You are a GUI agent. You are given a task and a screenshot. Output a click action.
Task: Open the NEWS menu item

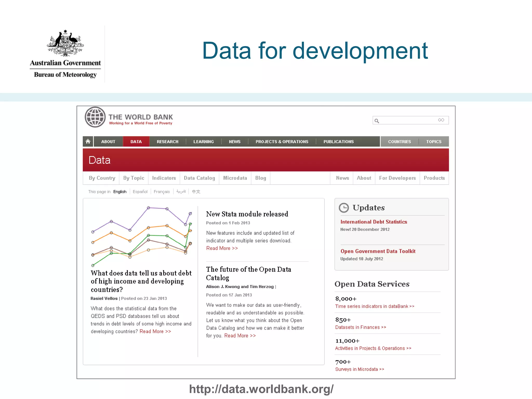pyautogui.click(x=235, y=142)
